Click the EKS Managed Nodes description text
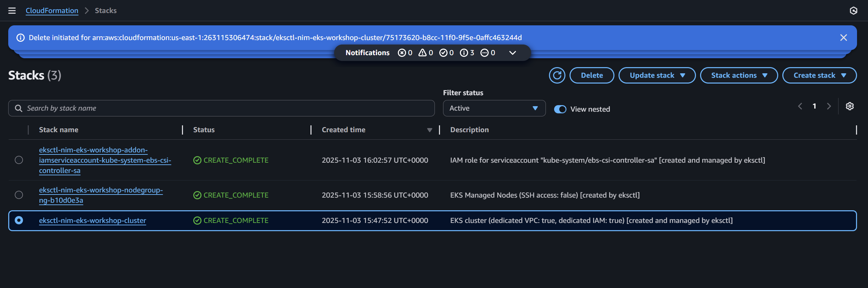The image size is (868, 288). (545, 195)
